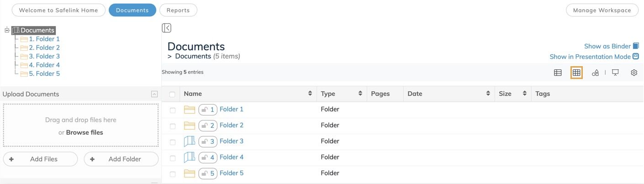
Task: Click the Add Folder button
Action: [x=121, y=159]
